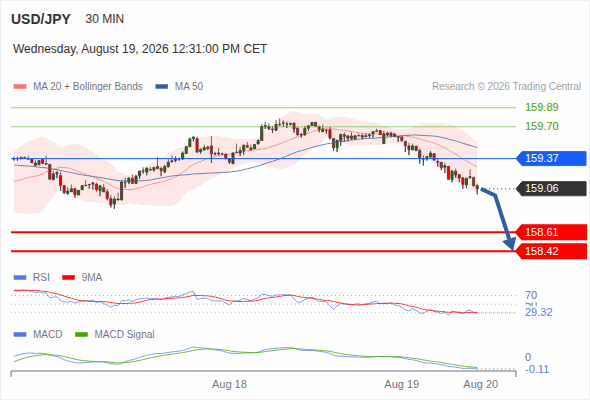Click the blue downward forecast arrow

500,218
